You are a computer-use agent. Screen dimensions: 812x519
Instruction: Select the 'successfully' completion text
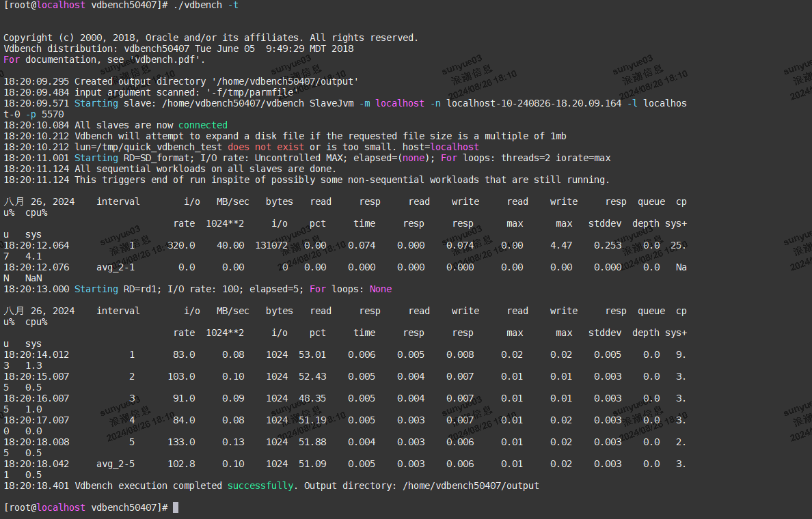260,485
